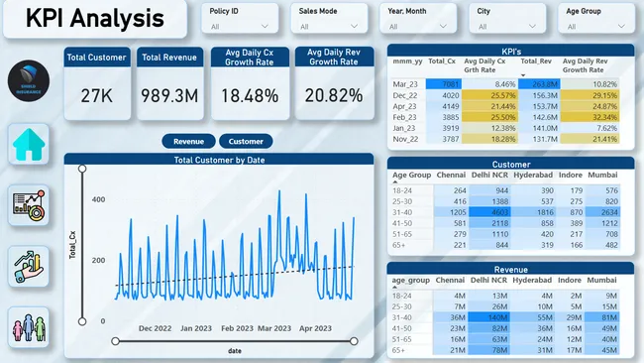The height and width of the screenshot is (363, 644).
Task: Click the 263.8M revenue cell
Action: (x=539, y=84)
